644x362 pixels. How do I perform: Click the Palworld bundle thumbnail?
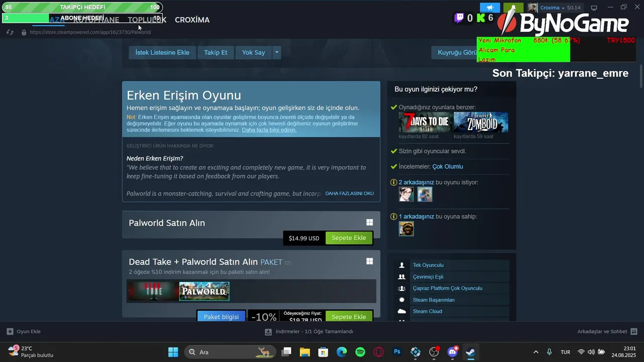point(204,291)
